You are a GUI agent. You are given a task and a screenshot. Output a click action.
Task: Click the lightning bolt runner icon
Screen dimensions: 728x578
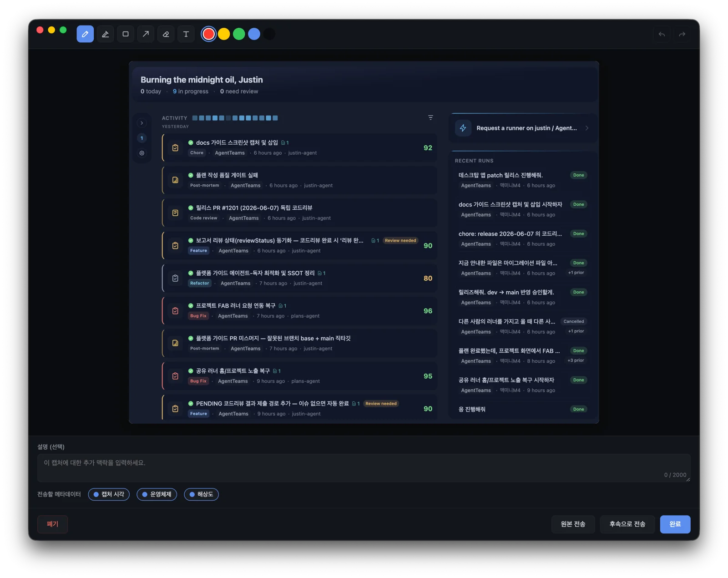(x=463, y=128)
